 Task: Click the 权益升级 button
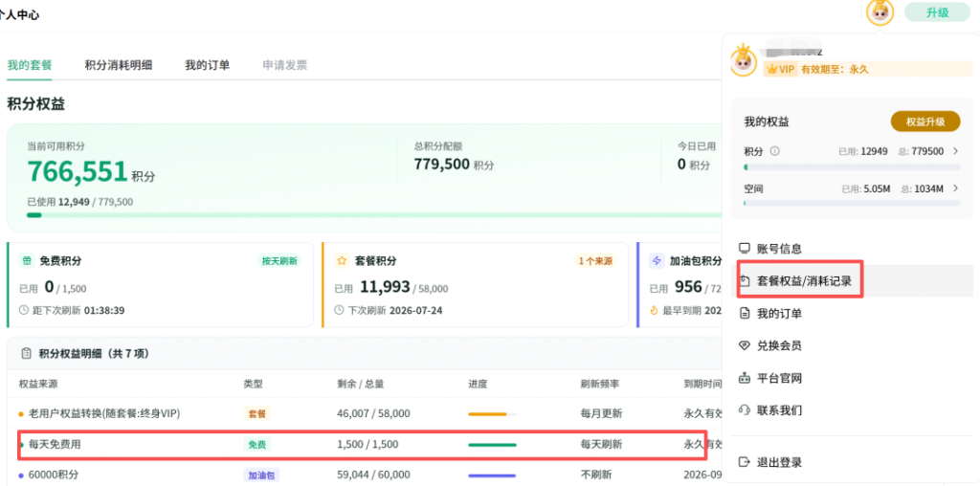pos(925,121)
